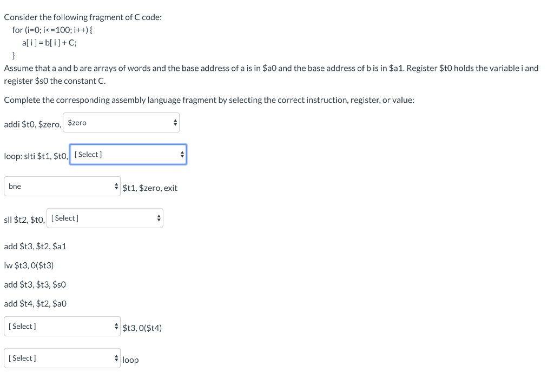Screen dimensions: 554x392
Task: Click the instruction line add $t4, $t2, $a0
Action: click(x=35, y=303)
